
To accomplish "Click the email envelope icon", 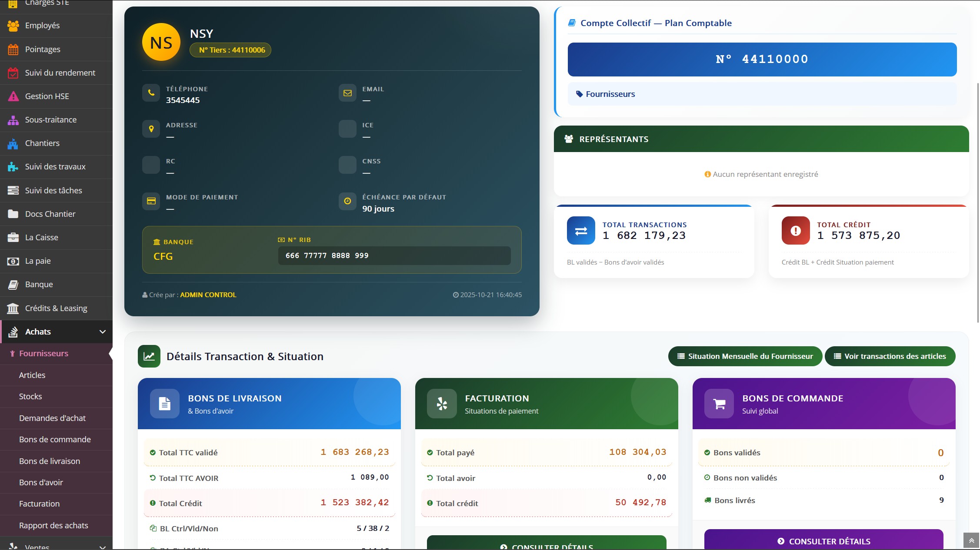I will [x=347, y=93].
